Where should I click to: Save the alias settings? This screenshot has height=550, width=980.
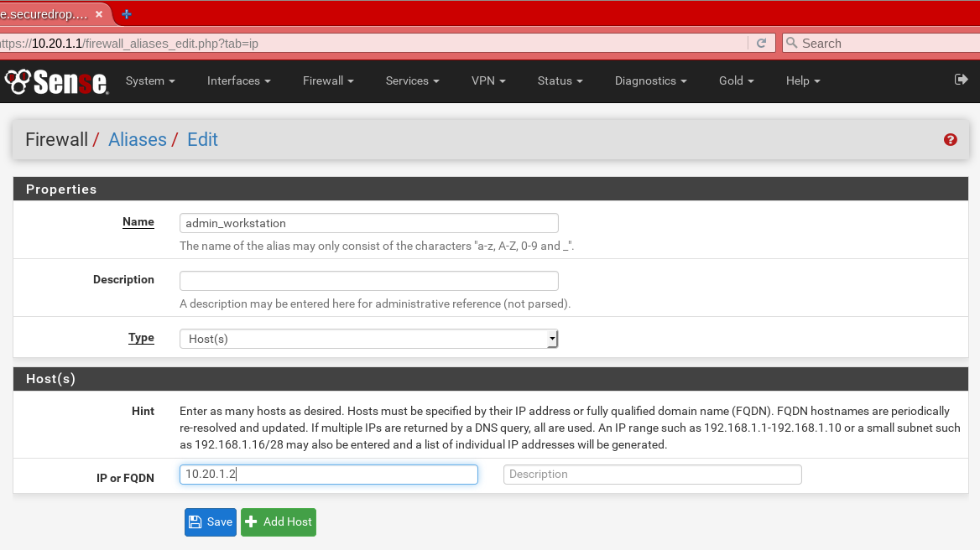point(210,521)
